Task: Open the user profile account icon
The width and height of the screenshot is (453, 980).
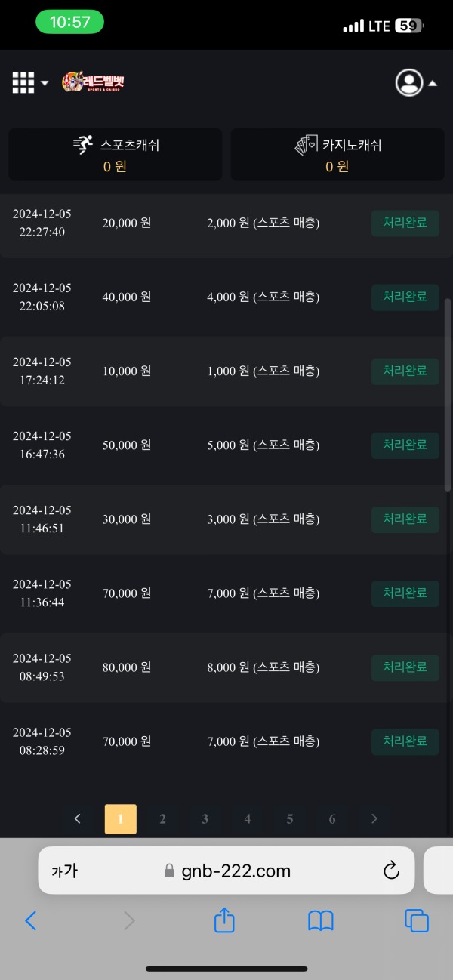Action: tap(408, 83)
